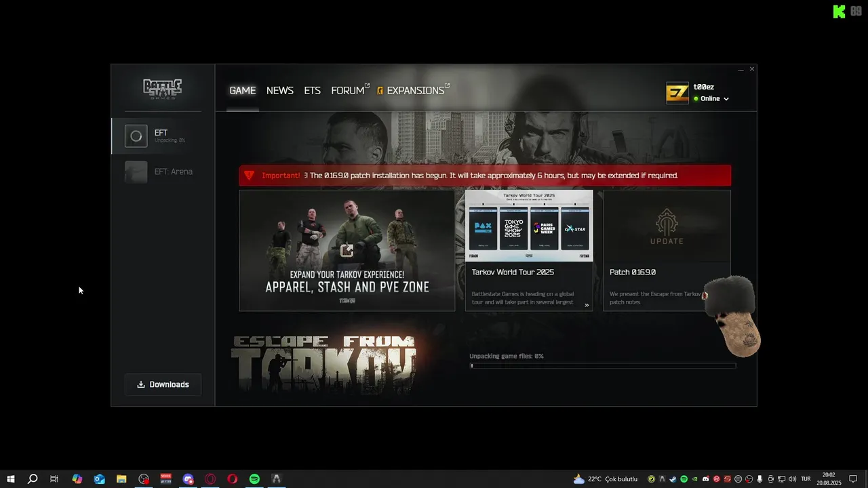This screenshot has height=488, width=868.
Task: Open the network status tray icon
Action: tap(781, 479)
